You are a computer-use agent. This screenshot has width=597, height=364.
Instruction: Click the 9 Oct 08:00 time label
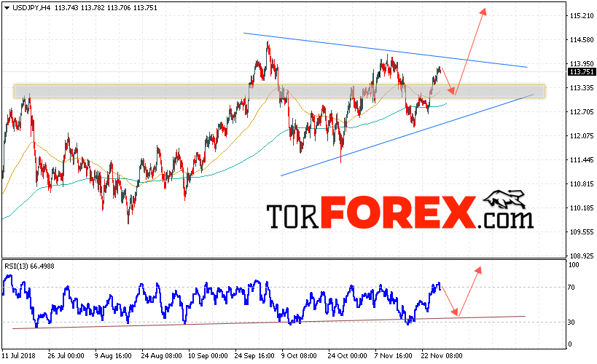[299, 356]
